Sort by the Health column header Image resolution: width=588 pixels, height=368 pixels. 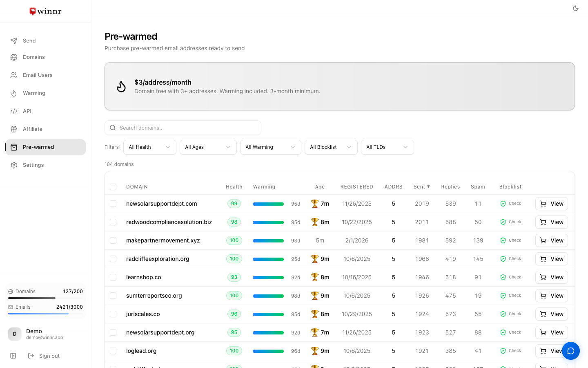tap(234, 187)
